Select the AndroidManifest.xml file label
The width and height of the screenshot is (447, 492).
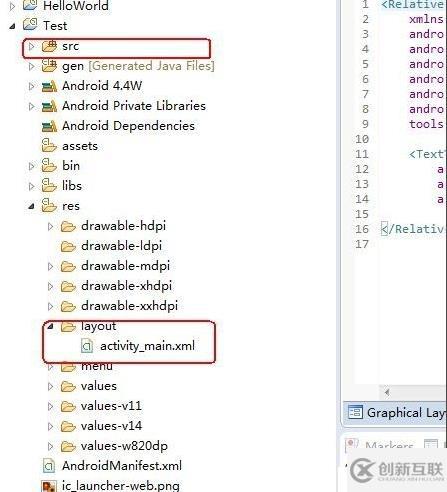[x=122, y=466]
